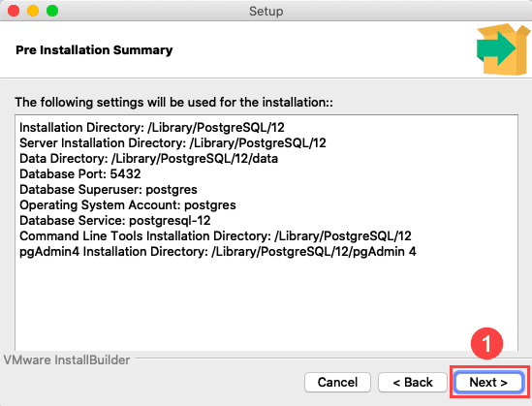Select the Database Superuser postgres line
This screenshot has width=532, height=406.
109,190
